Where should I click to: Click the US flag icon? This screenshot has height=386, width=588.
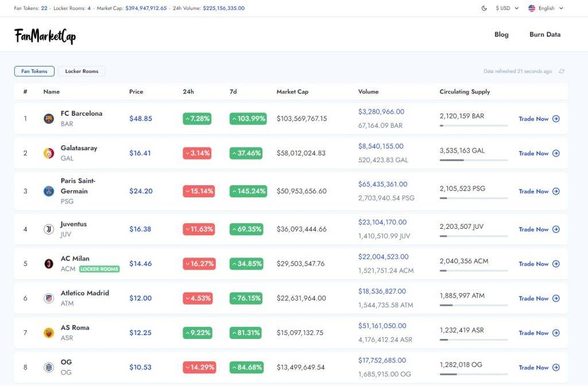[x=532, y=8]
